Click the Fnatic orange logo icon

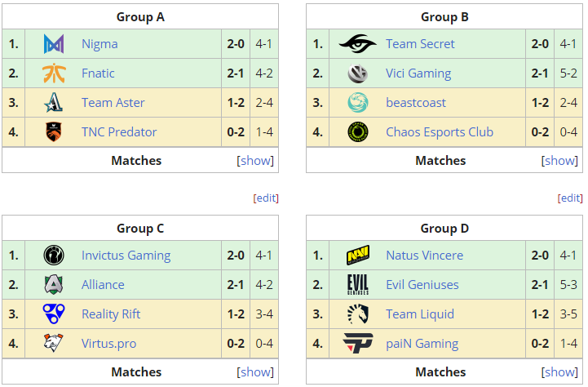coord(55,73)
